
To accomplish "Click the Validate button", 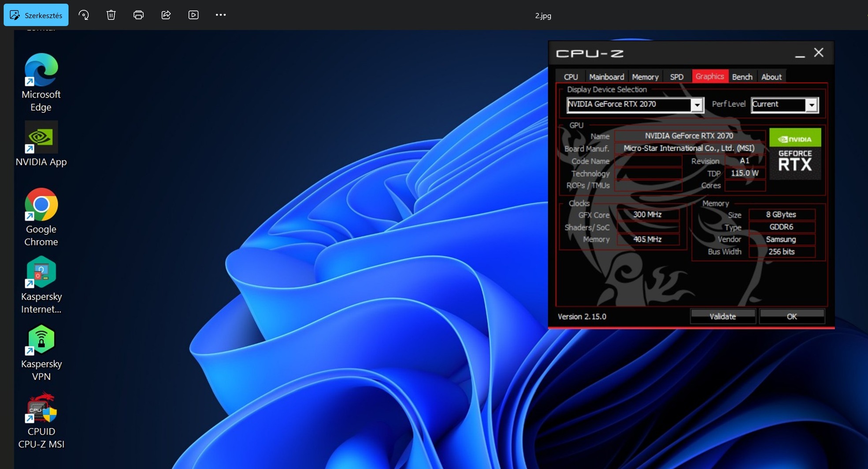I will 723,316.
